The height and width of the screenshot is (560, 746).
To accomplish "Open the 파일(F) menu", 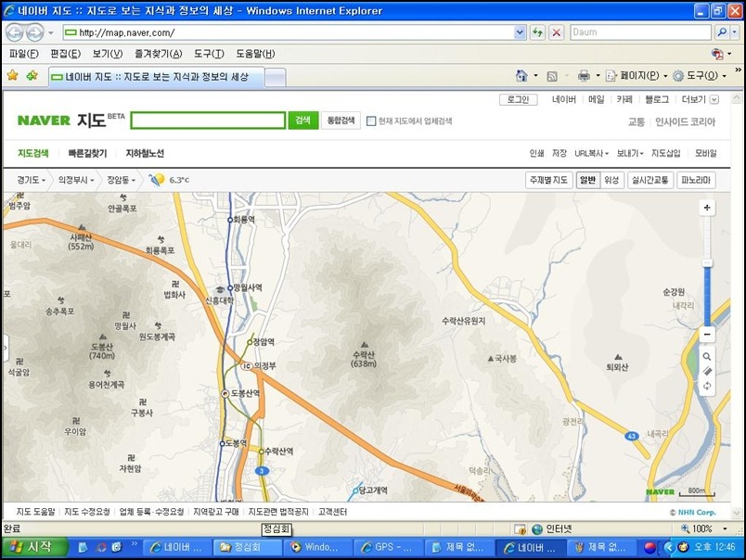I will click(x=24, y=54).
